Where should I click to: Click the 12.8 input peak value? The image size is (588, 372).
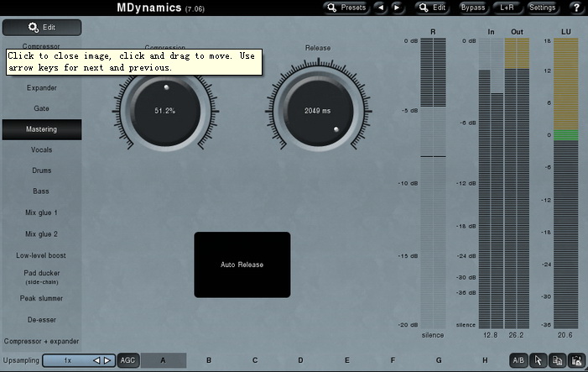491,335
